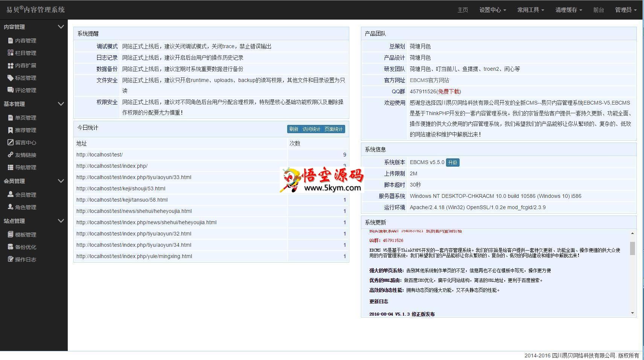
Task: Click the 模板管理 template icon
Action: pyautogui.click(x=11, y=234)
